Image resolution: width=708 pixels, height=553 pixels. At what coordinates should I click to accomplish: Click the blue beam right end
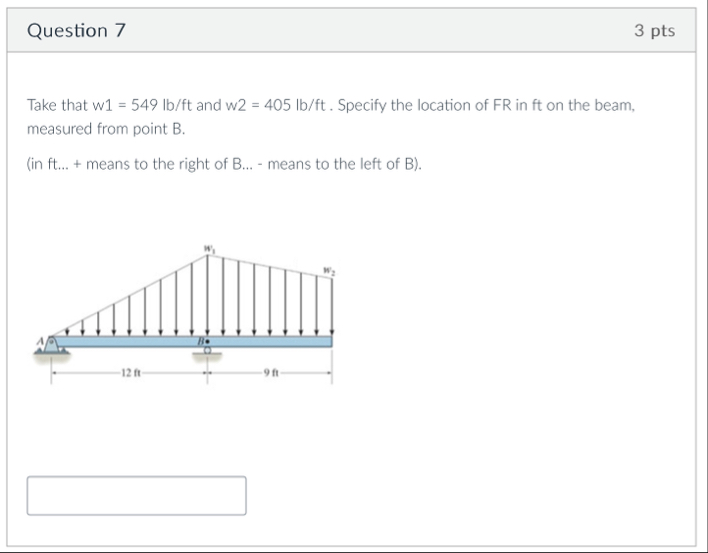[328, 341]
